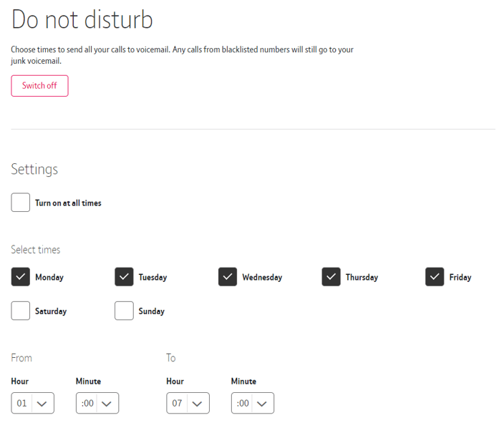Tick the Saturday checkbox

[x=21, y=311]
